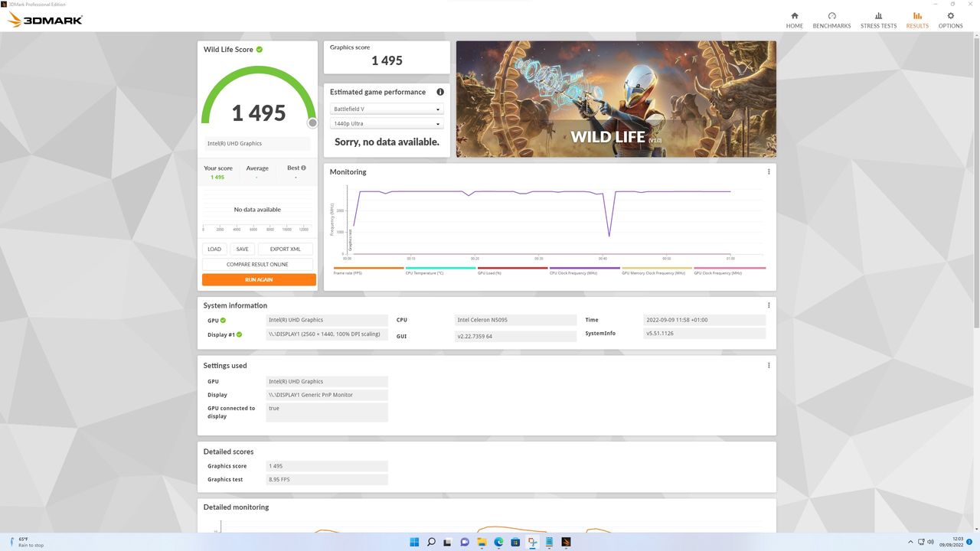The height and width of the screenshot is (551, 980).
Task: Click the info icon for Estimated game performance
Action: [440, 92]
